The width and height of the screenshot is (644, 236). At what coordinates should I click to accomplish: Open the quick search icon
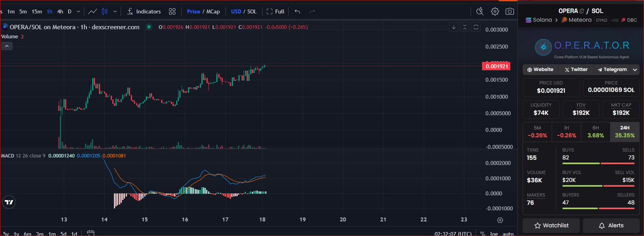(x=480, y=11)
